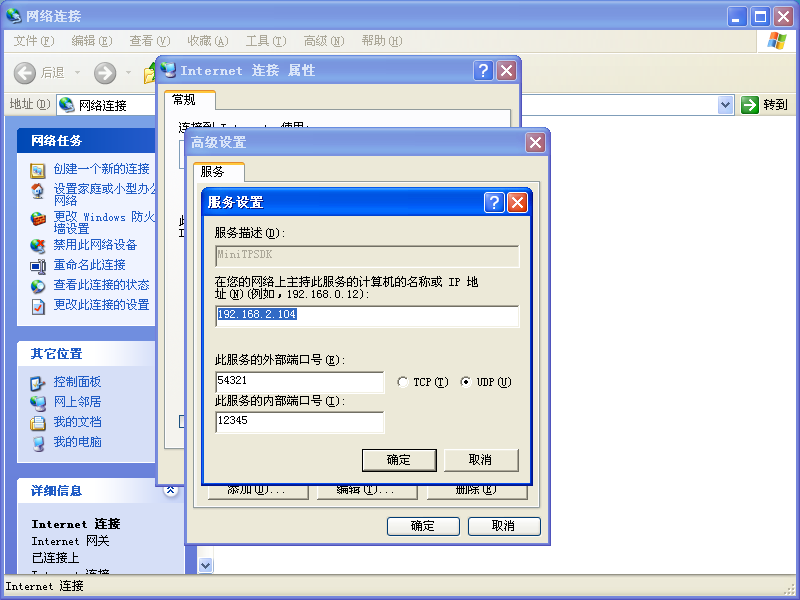Click the external port number field
This screenshot has width=800, height=600.
coord(299,382)
